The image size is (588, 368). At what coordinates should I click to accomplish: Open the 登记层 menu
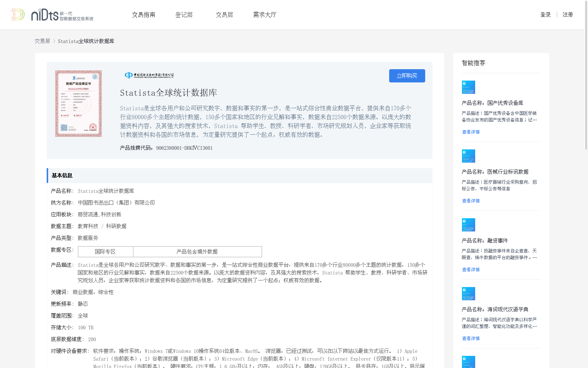coord(184,15)
